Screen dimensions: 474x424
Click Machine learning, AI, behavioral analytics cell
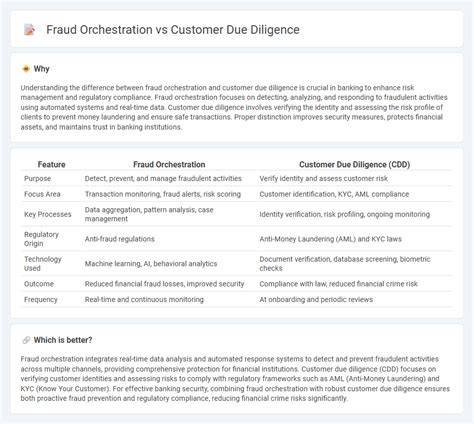[151, 264]
